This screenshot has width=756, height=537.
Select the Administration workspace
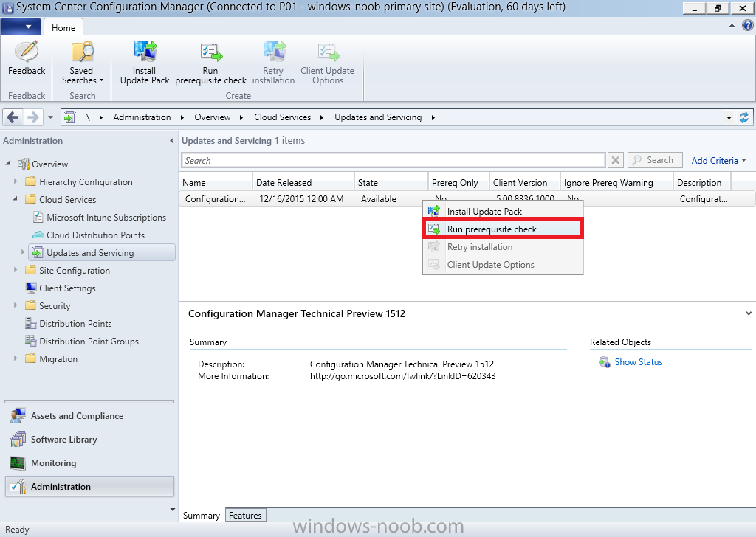point(89,486)
